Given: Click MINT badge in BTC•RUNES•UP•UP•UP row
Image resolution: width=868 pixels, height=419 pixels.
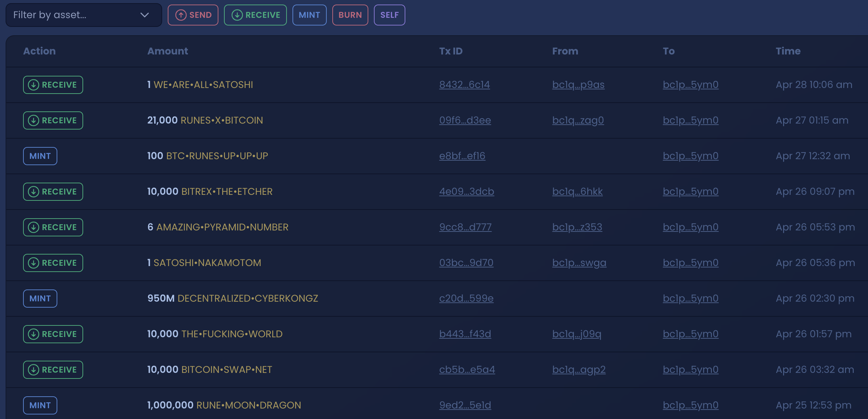Looking at the screenshot, I should coord(40,156).
